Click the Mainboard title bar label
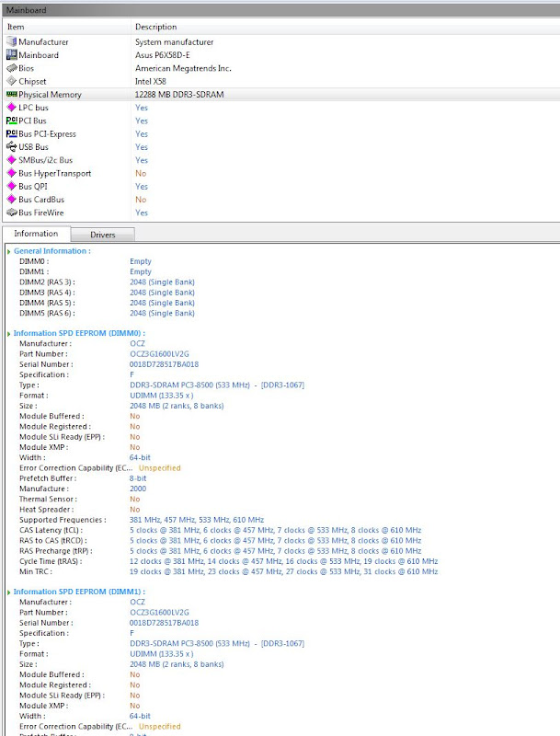Screen dimensions: 560x736 point(27,10)
